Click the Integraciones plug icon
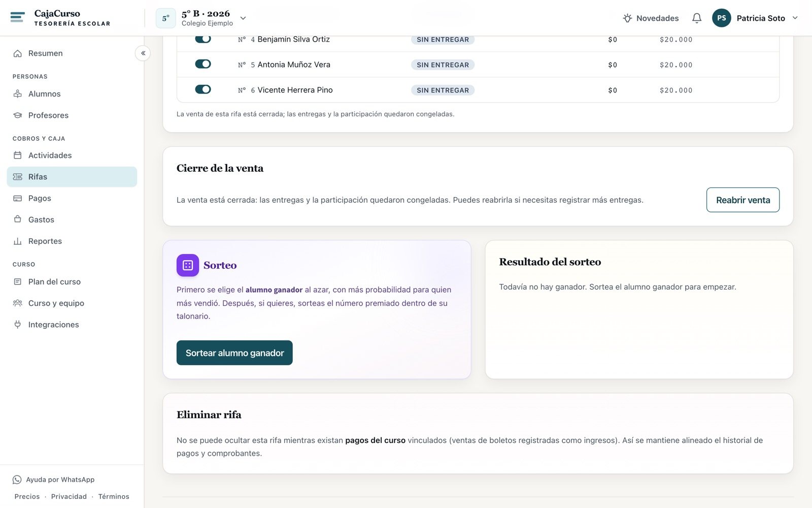812x508 pixels. coord(18,325)
